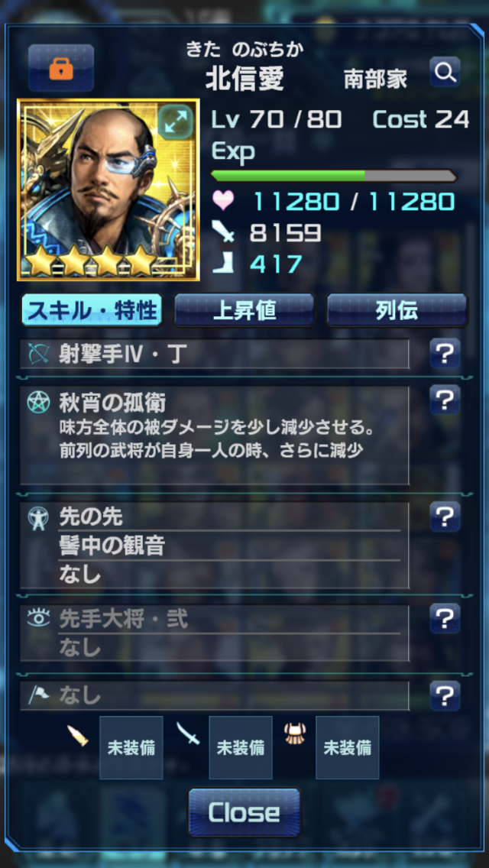Screen dimensions: 489x868
Task: Tap the 北信愛 character portrait
Action: [108, 189]
